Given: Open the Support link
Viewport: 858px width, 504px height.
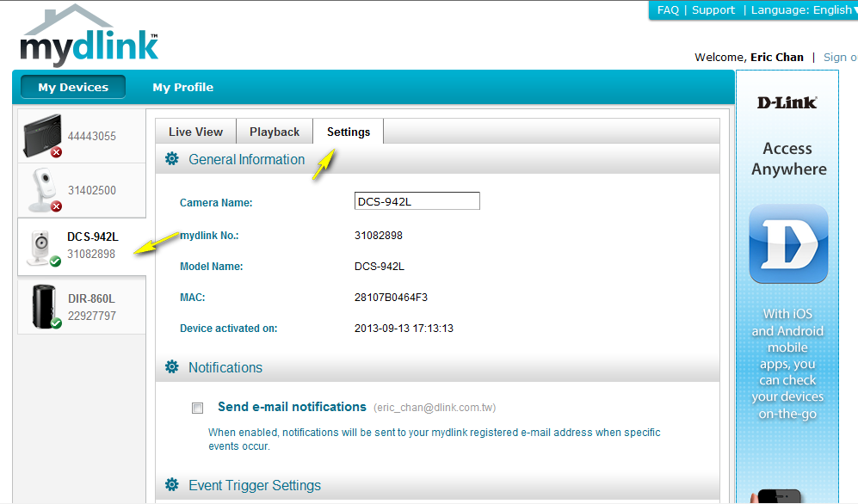Looking at the screenshot, I should pos(713,10).
